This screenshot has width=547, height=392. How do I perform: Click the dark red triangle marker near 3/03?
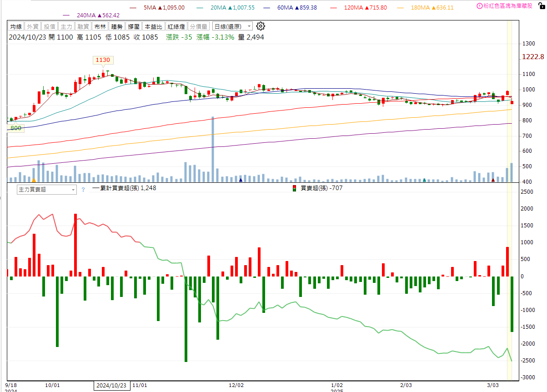pyautogui.click(x=493, y=180)
